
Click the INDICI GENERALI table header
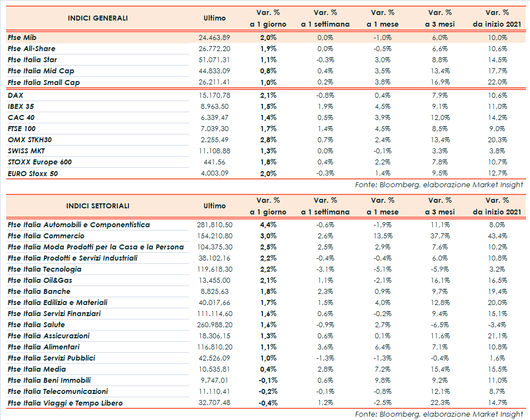pos(98,18)
